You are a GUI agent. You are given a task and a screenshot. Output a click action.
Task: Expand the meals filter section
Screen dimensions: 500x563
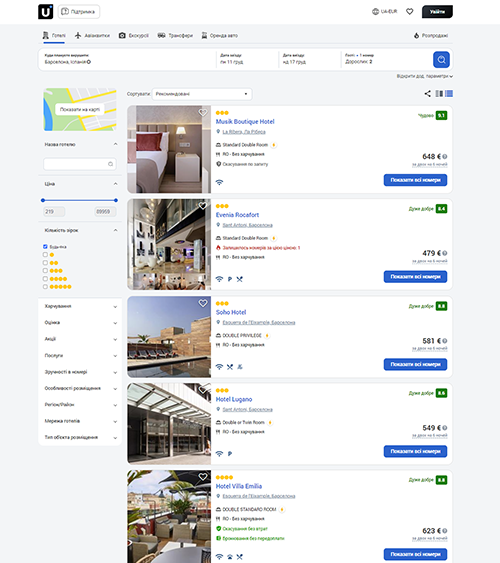[80, 306]
